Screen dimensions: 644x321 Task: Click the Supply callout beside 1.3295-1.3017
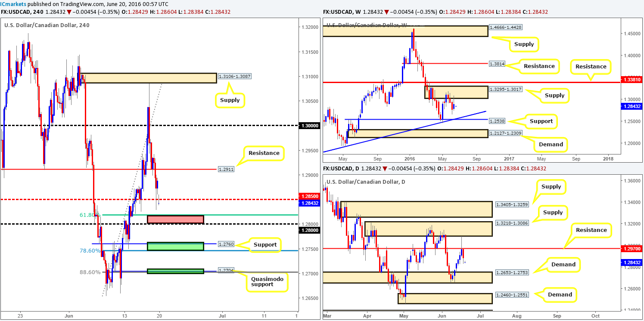pyautogui.click(x=554, y=96)
